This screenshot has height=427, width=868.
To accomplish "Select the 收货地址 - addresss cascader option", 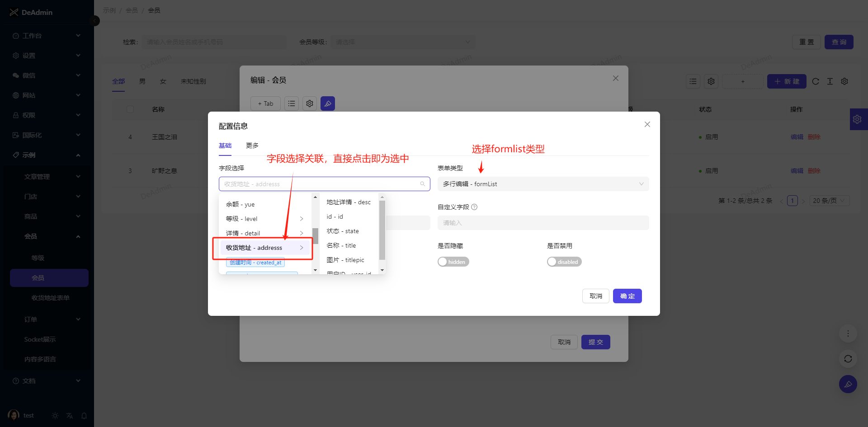I will click(265, 248).
